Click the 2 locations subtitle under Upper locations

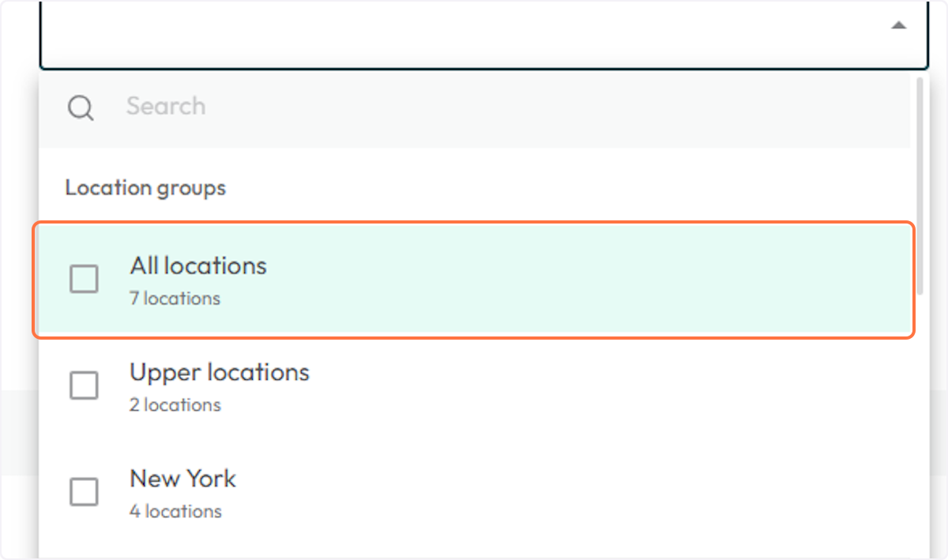point(175,405)
